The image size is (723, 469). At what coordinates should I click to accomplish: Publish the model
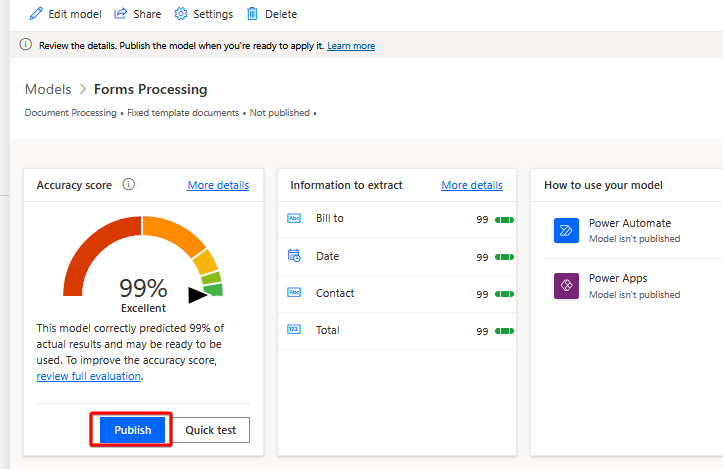(132, 430)
